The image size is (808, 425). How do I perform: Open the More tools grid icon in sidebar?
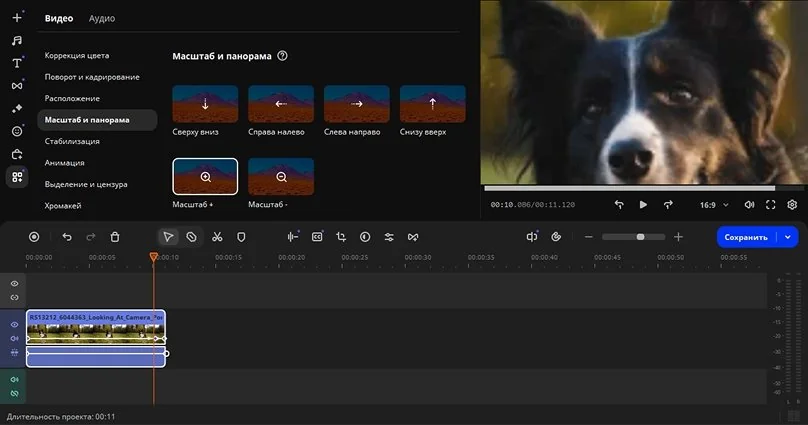17,177
